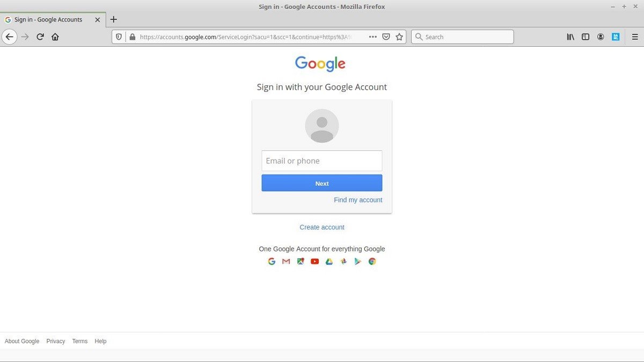
Task: Click the Firefox back arrow button
Action: pyautogui.click(x=9, y=37)
